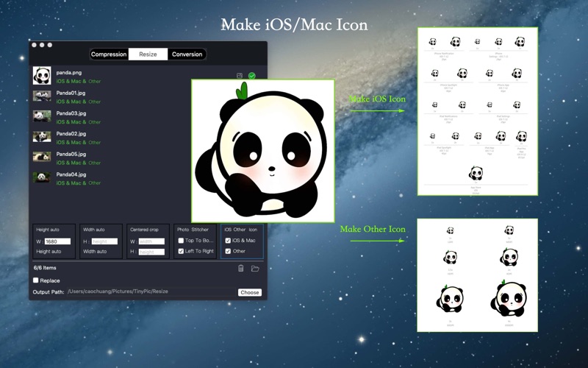Switch to the Conversion tab
The image size is (588, 368).
pyautogui.click(x=187, y=54)
